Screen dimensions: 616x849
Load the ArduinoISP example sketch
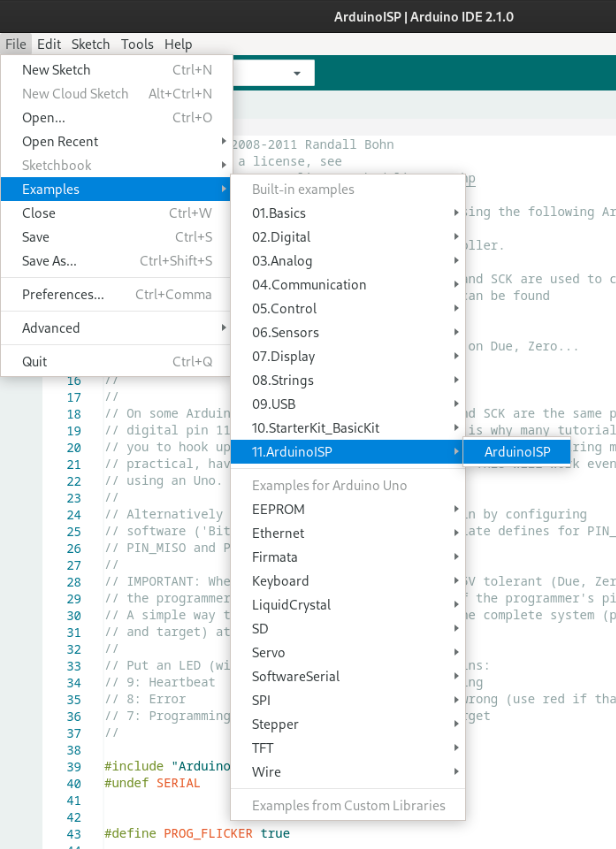[517, 451]
